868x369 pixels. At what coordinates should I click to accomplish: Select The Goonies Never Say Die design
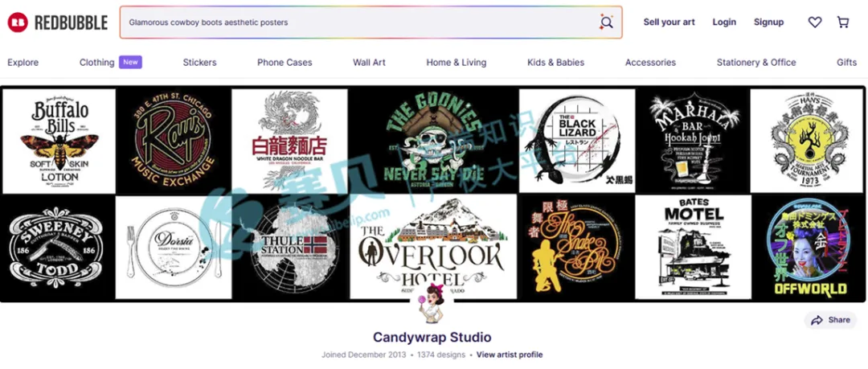click(x=433, y=141)
